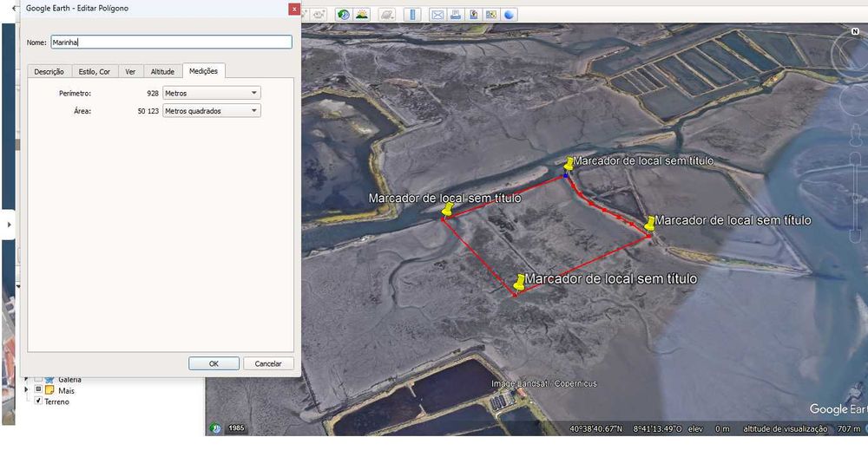Open the historical imagery clock tool
The width and height of the screenshot is (868, 457).
343,15
